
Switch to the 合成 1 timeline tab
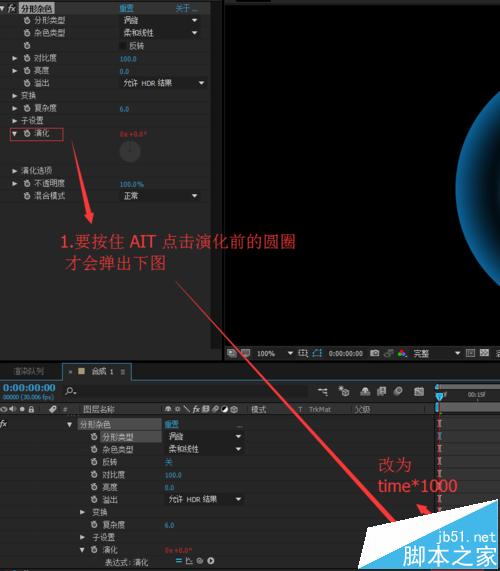98,371
